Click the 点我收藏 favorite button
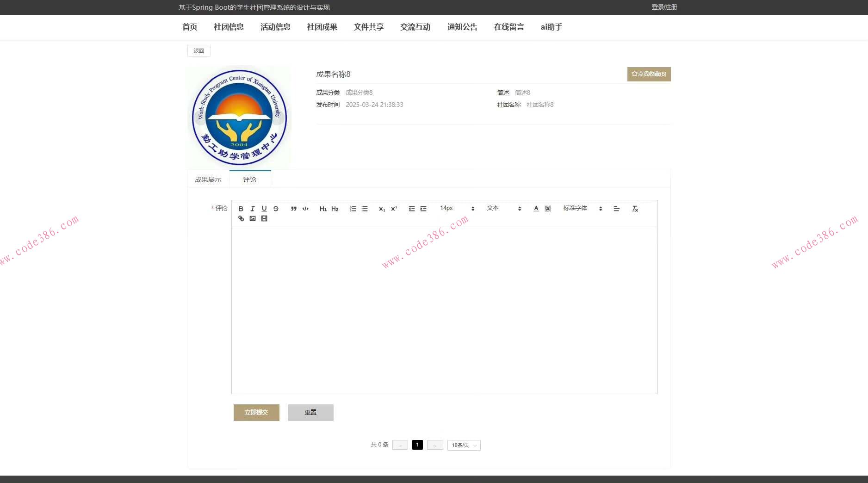Viewport: 868px width, 483px height. click(x=649, y=74)
